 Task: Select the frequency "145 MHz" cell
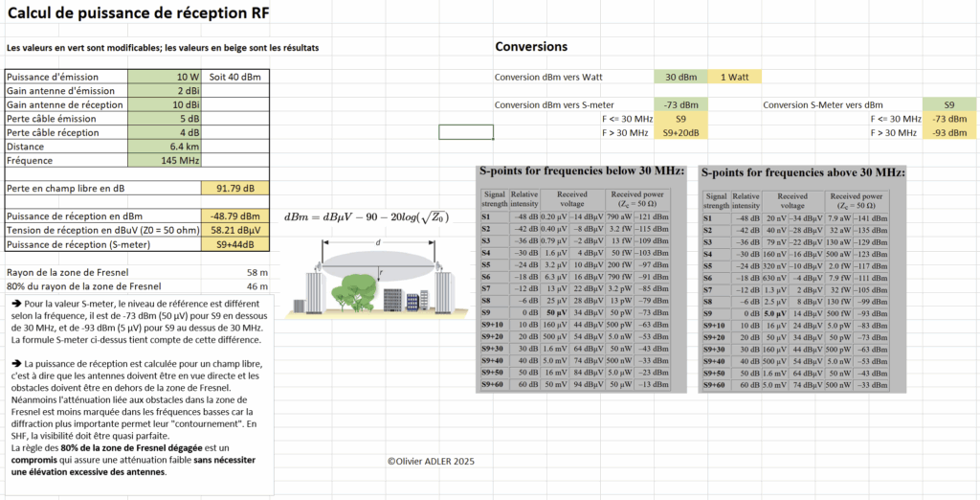tap(165, 160)
